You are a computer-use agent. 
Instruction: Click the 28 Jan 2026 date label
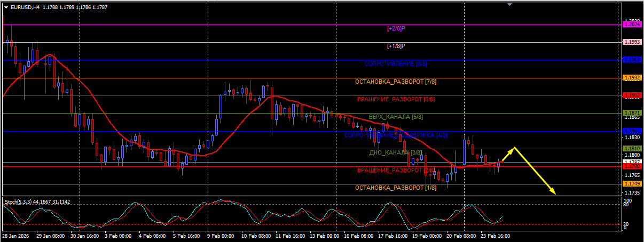(16, 235)
